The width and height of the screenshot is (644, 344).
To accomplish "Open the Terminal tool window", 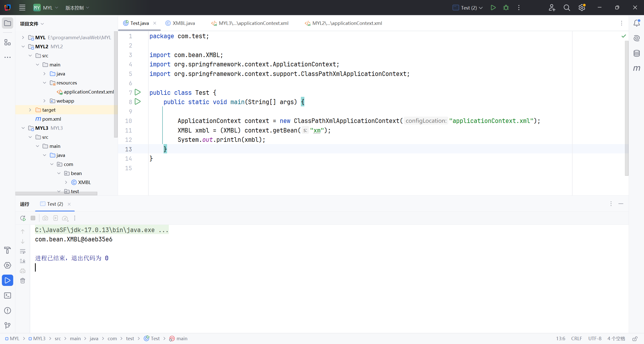I will (x=8, y=295).
